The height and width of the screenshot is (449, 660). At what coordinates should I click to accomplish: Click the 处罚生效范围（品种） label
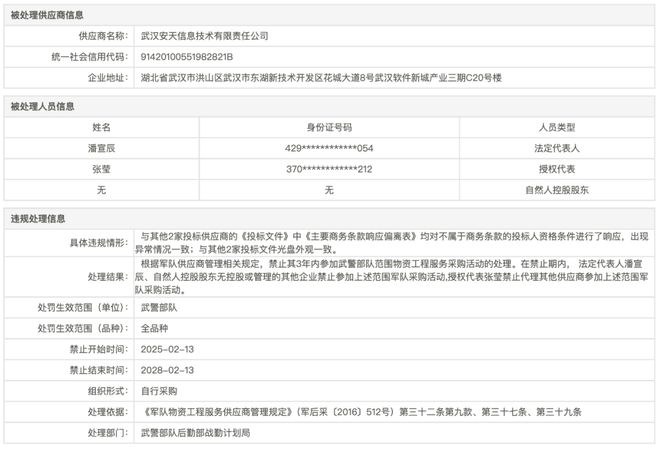pos(82,329)
